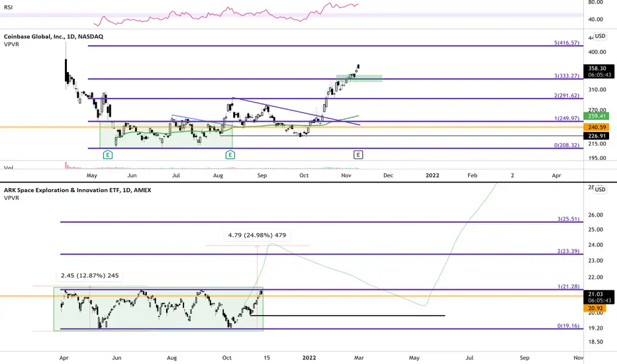Select the ARK Space Exploration & Innovation ETF title
Viewport: 617px width, 364px height.
(x=77, y=190)
